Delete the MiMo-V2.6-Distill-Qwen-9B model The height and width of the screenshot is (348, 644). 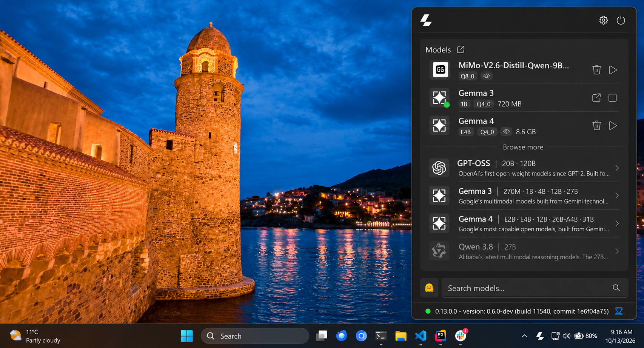click(596, 70)
